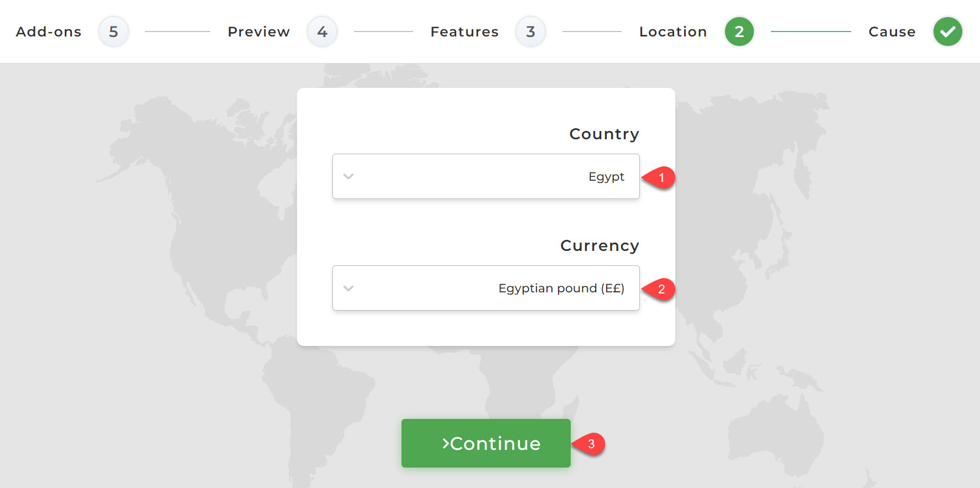Click the Country field label
The height and width of the screenshot is (488, 980).
(604, 134)
